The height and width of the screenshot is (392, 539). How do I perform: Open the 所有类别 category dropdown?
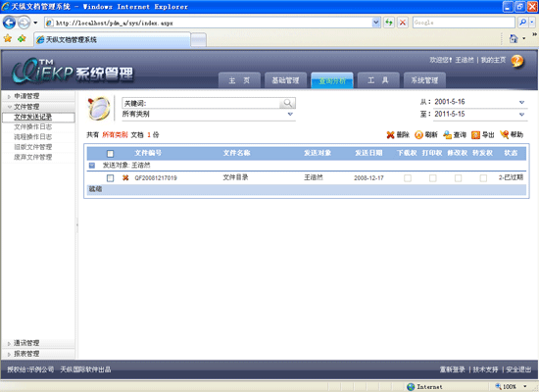click(290, 114)
